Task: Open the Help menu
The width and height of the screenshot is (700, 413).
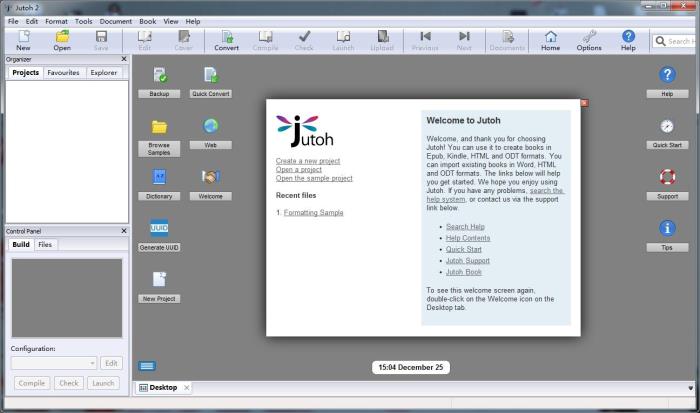Action: (193, 21)
